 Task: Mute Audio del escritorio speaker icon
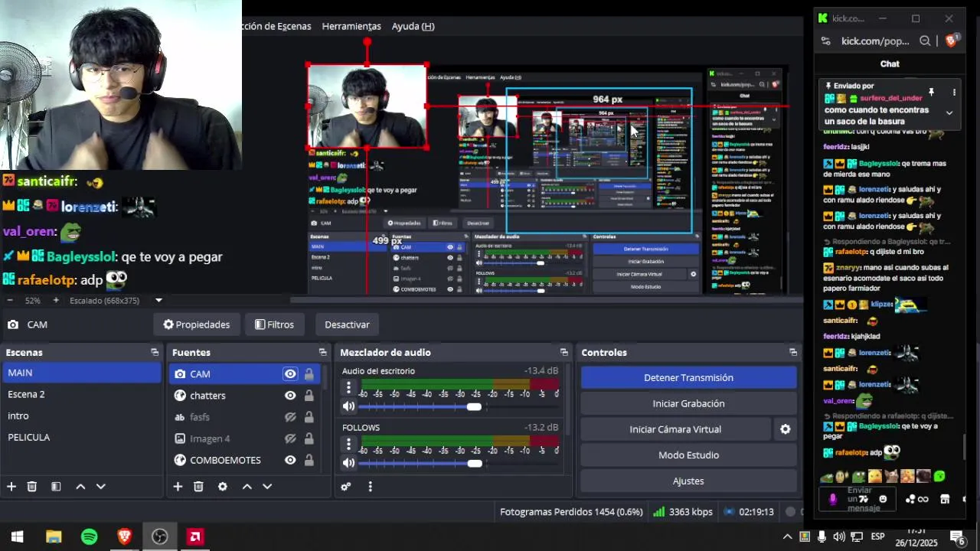[x=348, y=407]
